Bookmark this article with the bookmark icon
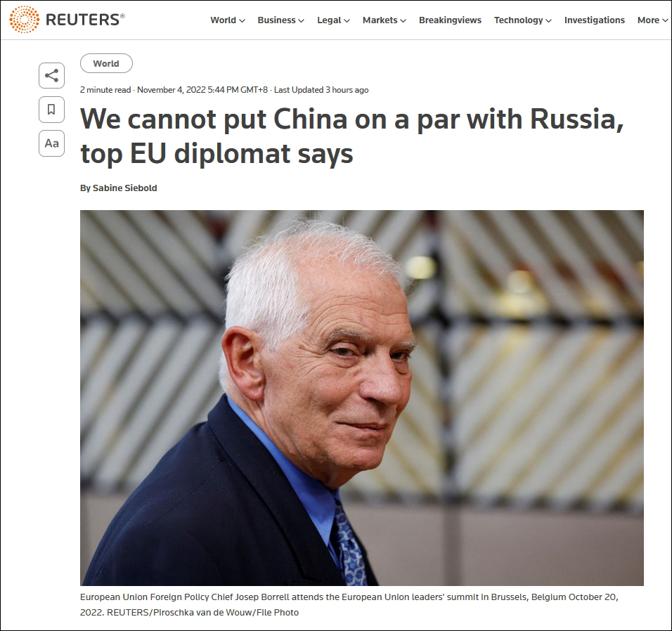The width and height of the screenshot is (672, 631). 52,109
